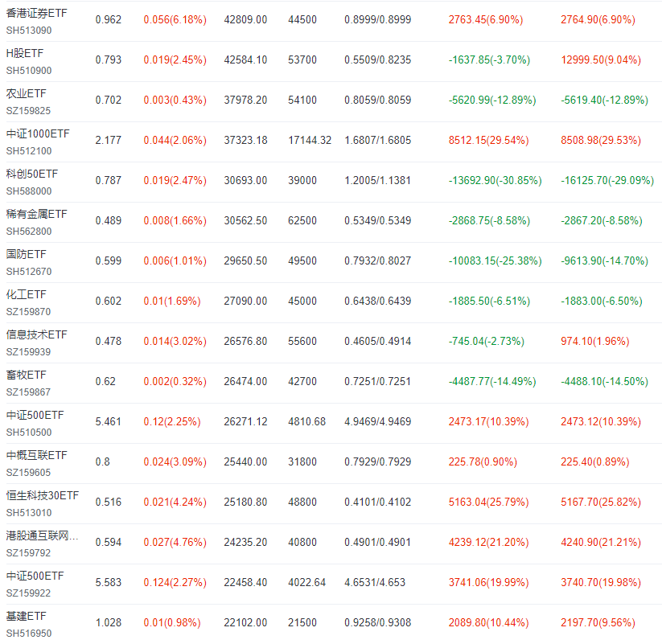Open the 基建ETF name link
This screenshot has width=662, height=644.
point(27,616)
